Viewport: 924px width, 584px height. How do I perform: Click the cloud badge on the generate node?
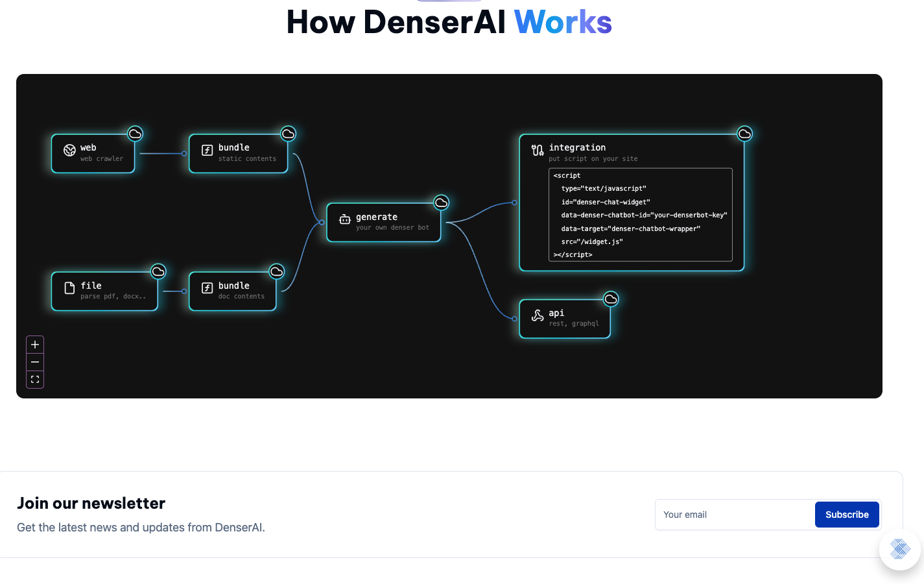[x=441, y=202]
